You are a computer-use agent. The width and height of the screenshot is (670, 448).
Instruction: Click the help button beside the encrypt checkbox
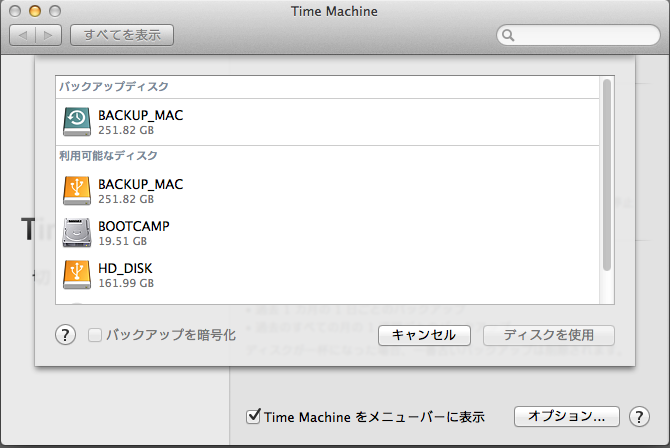(65, 335)
